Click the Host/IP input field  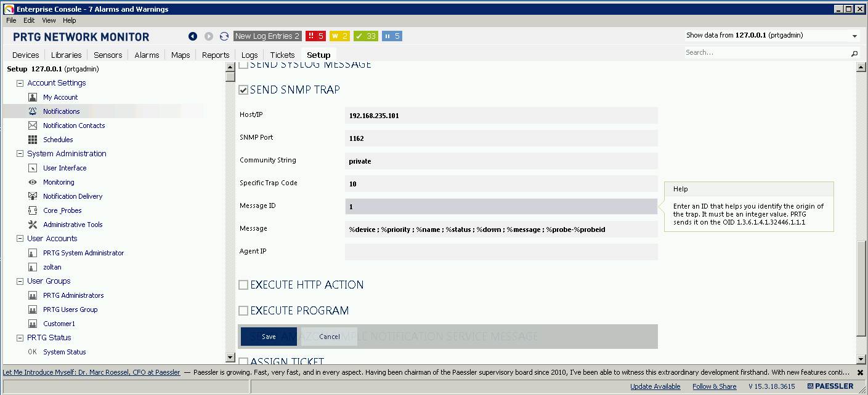coord(501,115)
